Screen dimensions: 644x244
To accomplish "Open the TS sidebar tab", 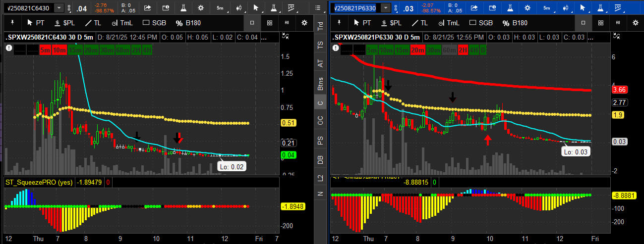I will pos(320,46).
